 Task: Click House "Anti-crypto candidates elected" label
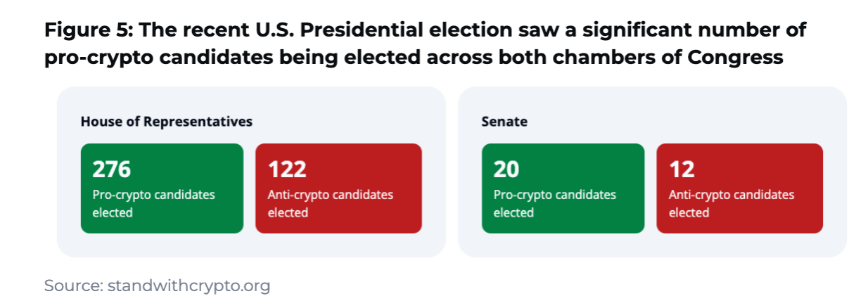(x=331, y=203)
